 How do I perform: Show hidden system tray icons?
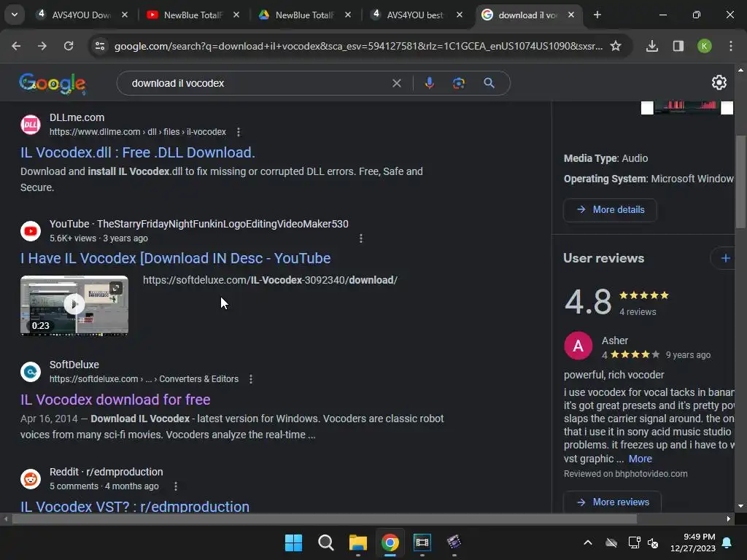pyautogui.click(x=588, y=542)
